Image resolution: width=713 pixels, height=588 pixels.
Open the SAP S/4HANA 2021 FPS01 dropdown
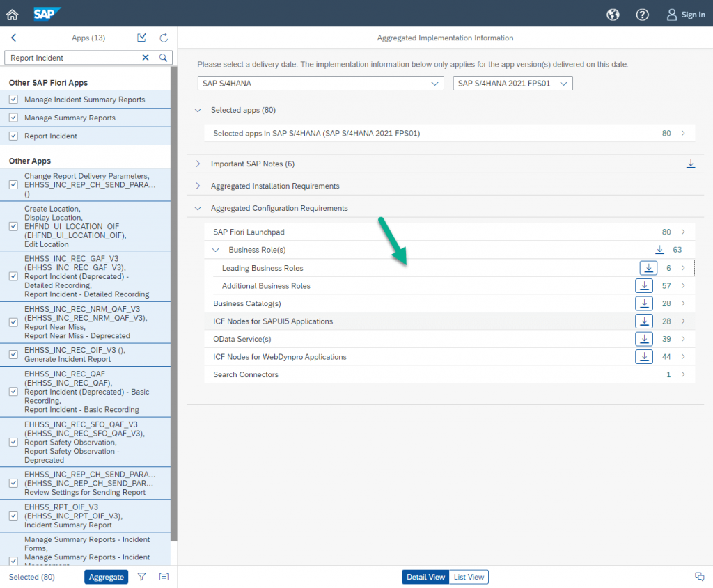coord(512,84)
